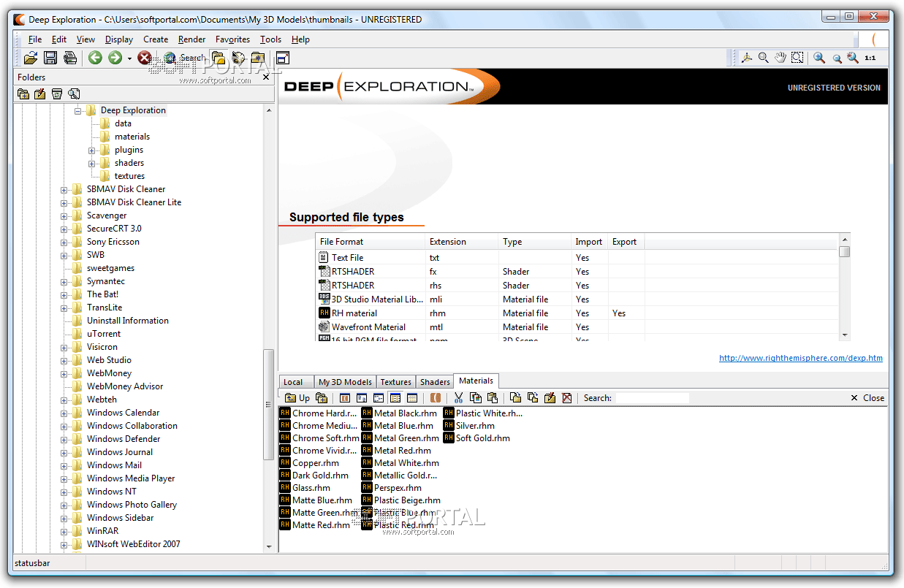Viewport: 904px width, 588px height.
Task: Click the Copy icon in file toolbar
Action: (476, 398)
